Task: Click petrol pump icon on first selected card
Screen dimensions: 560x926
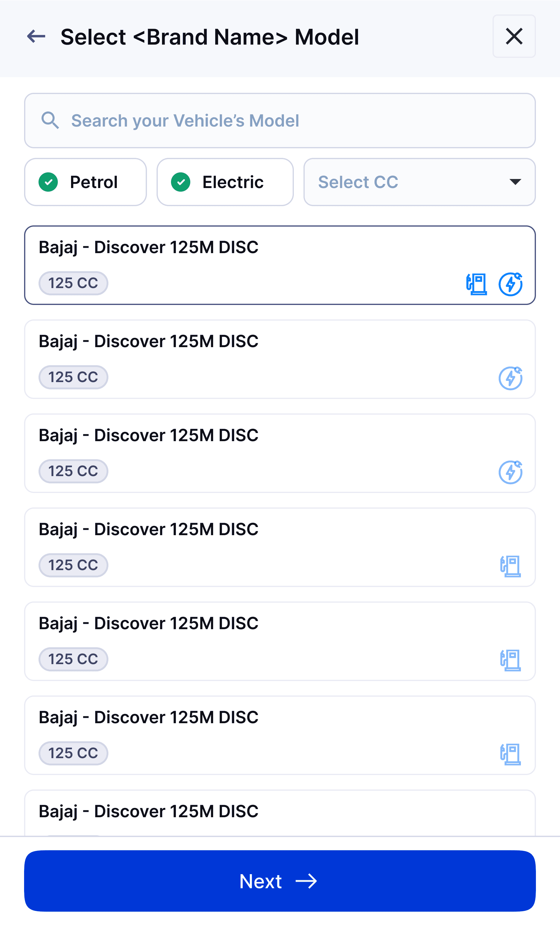Action: point(477,284)
